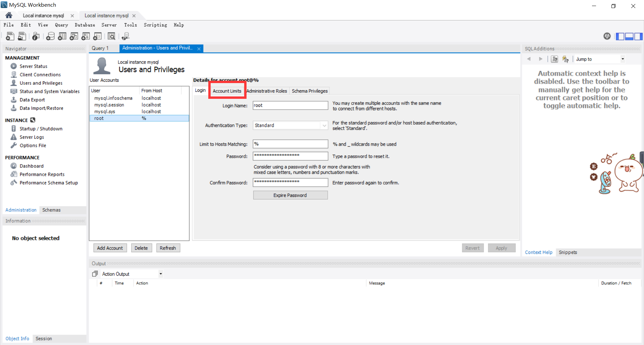Click the Server Status icon in Navigator
This screenshot has height=345, width=644.
[13, 66]
